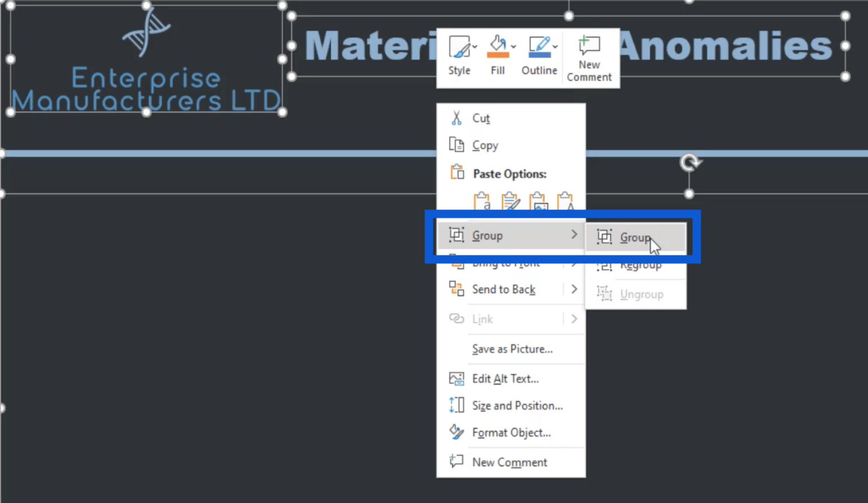
Task: Expand the Send to Back arrow
Action: coord(574,289)
